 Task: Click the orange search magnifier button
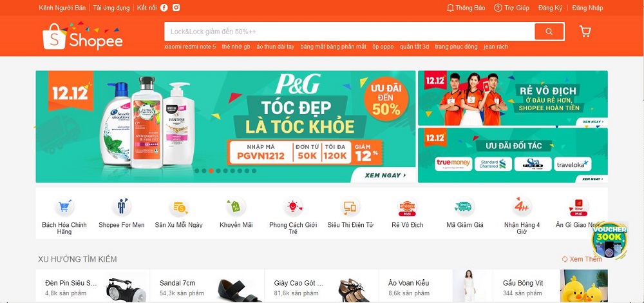coord(549,32)
